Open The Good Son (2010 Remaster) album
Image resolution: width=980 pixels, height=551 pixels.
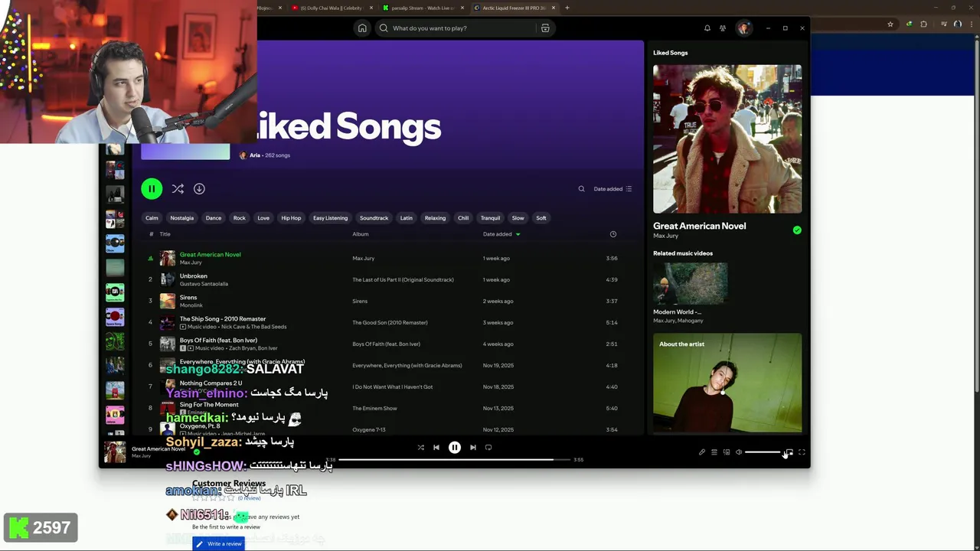390,323
